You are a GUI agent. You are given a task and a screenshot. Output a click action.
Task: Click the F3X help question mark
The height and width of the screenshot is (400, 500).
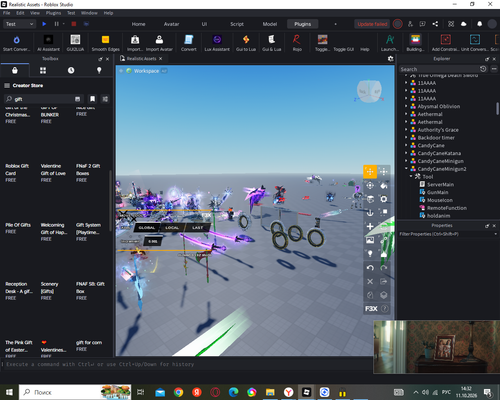pos(385,309)
